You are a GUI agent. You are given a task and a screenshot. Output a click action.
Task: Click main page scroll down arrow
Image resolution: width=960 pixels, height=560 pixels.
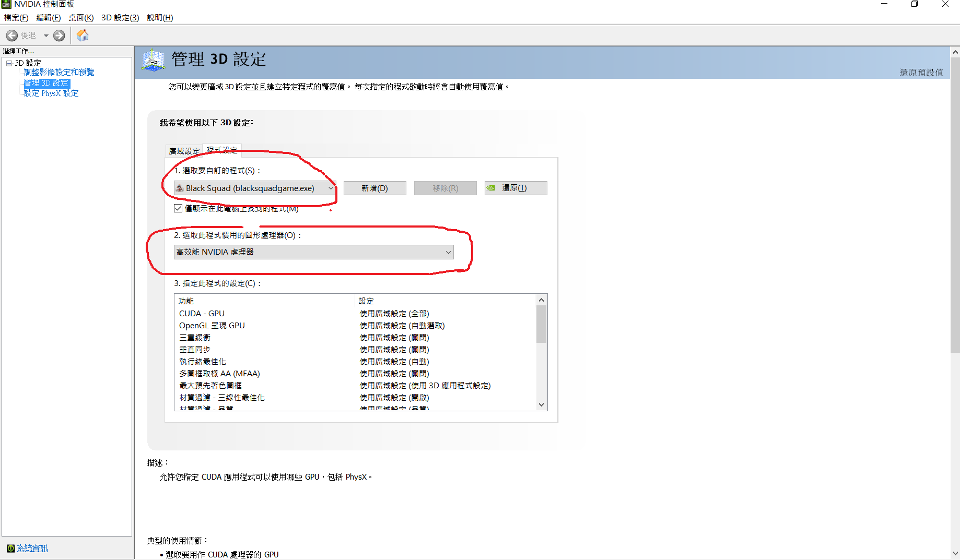(x=955, y=554)
